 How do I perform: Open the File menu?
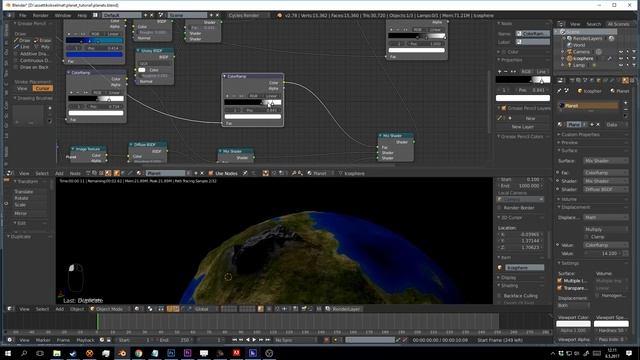22,16
